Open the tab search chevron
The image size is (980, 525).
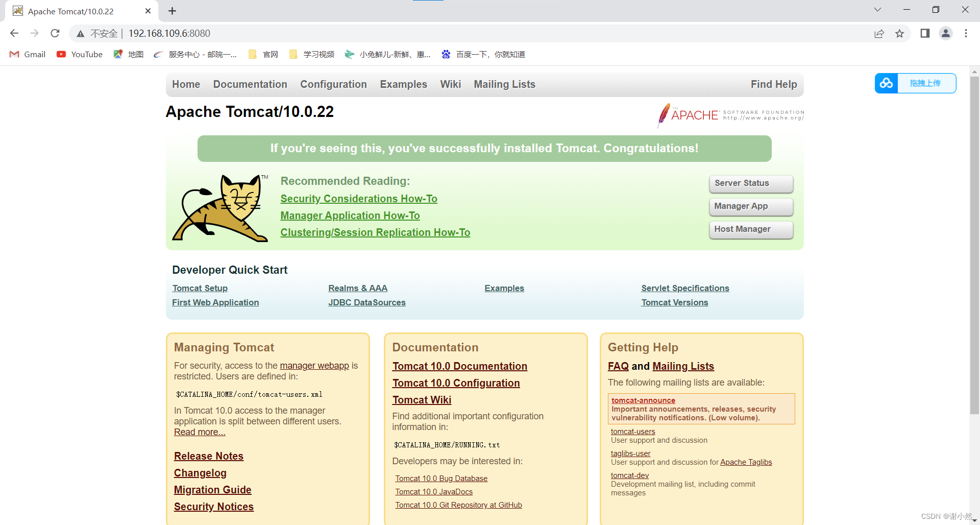877,10
